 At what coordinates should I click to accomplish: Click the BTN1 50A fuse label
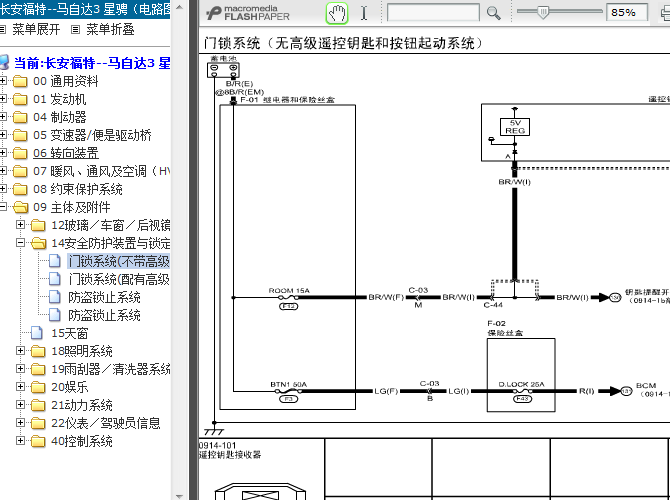288,385
